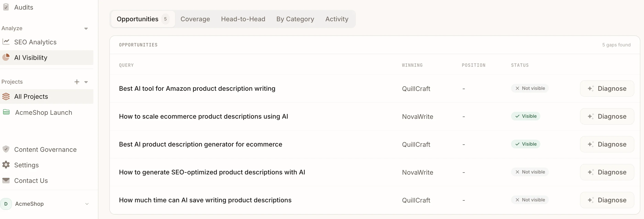The height and width of the screenshot is (219, 644).
Task: Click Not visible badge for Amazon description query
Action: pos(530,88)
